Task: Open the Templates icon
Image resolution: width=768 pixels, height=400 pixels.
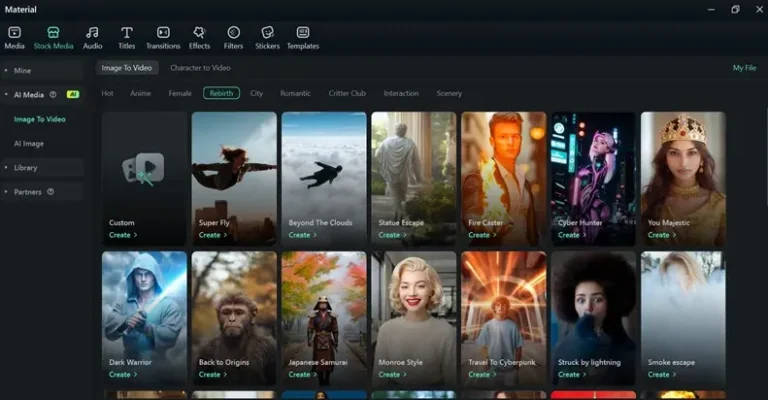Action: [303, 32]
